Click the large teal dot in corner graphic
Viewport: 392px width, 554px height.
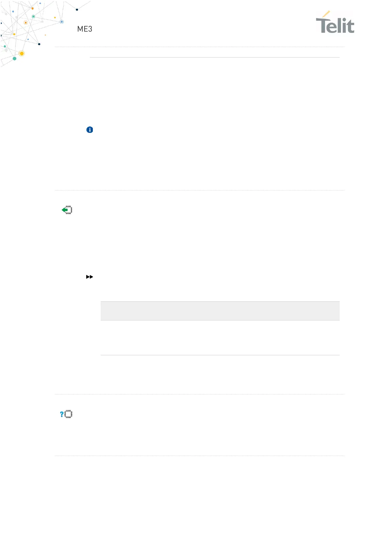click(x=14, y=59)
